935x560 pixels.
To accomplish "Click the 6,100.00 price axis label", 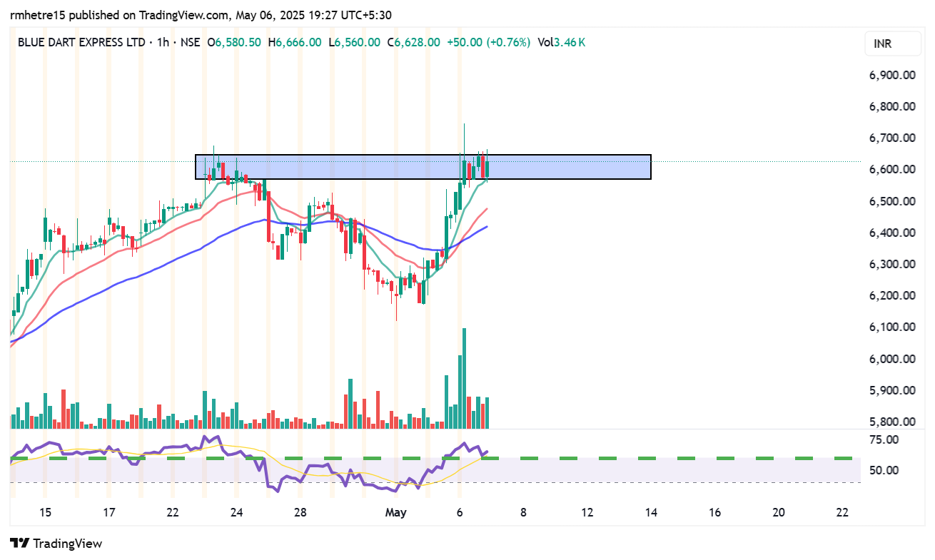I will [892, 327].
